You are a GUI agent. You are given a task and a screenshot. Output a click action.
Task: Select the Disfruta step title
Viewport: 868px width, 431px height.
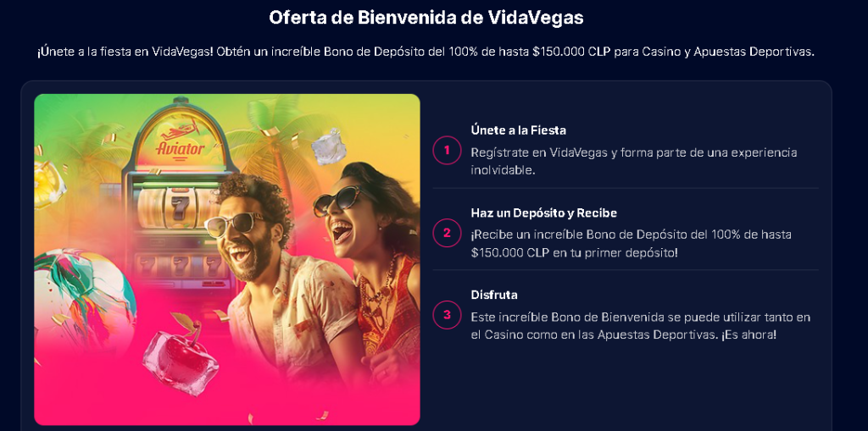[494, 295]
